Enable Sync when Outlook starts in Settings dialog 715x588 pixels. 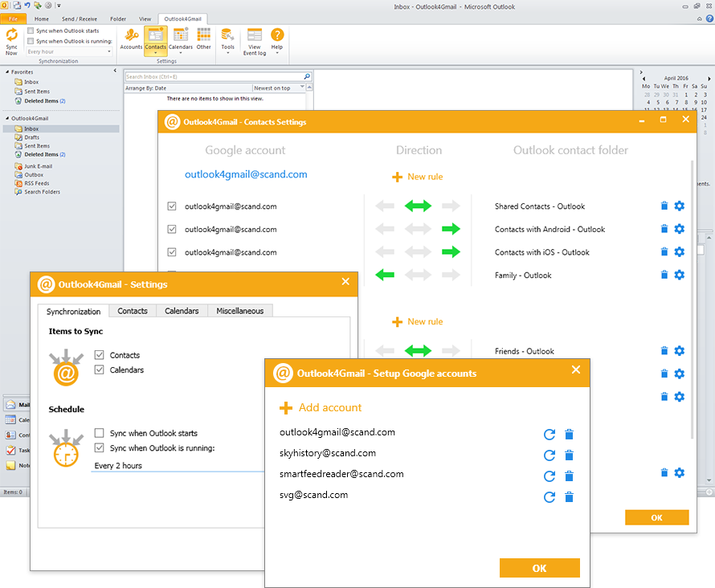point(100,433)
